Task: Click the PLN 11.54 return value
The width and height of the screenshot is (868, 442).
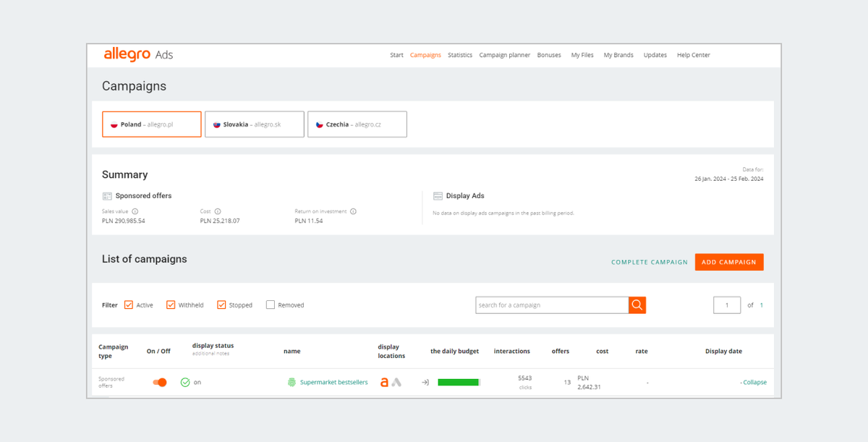Action: pos(309,221)
